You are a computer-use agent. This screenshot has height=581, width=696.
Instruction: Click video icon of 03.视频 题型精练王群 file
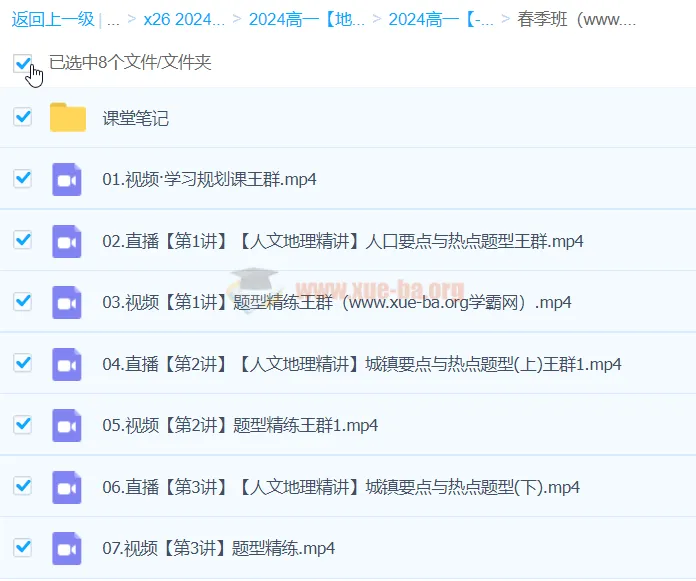point(67,302)
